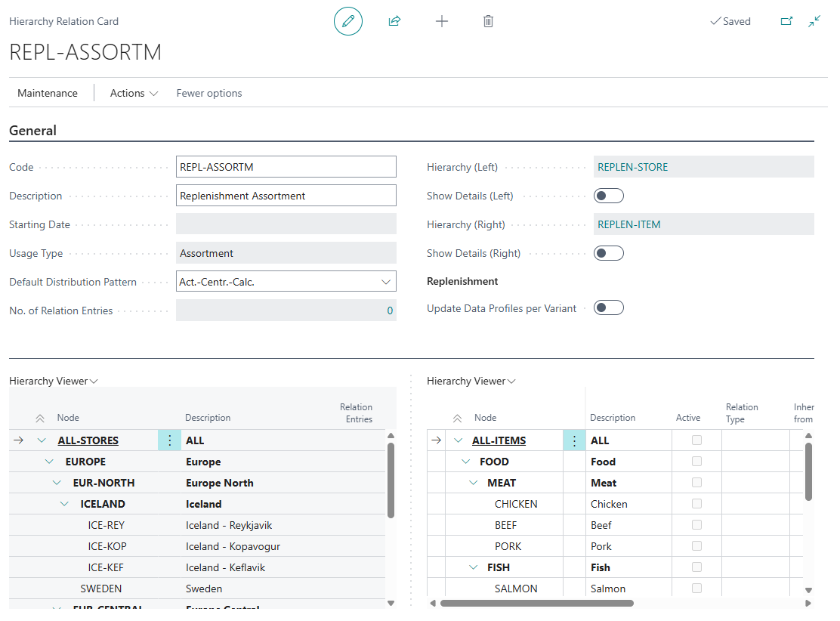Viewport: 840px width, 621px height.
Task: Collapse the EUROPE tree node
Action: [x=50, y=462]
